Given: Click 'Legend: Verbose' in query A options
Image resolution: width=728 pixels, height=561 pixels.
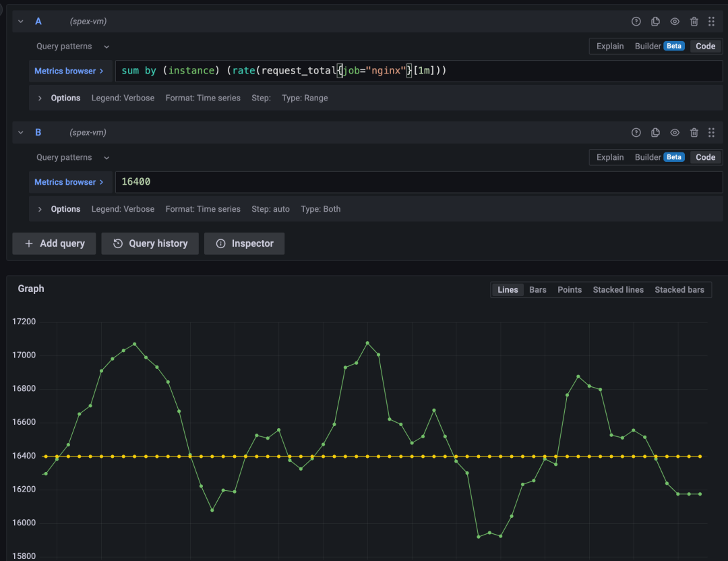Looking at the screenshot, I should (123, 98).
